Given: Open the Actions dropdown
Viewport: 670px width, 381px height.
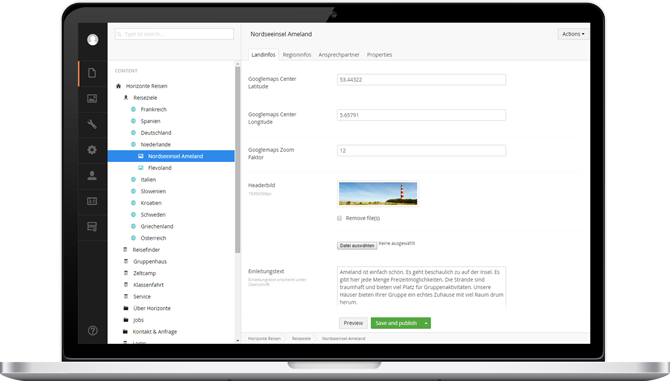Looking at the screenshot, I should click(573, 34).
